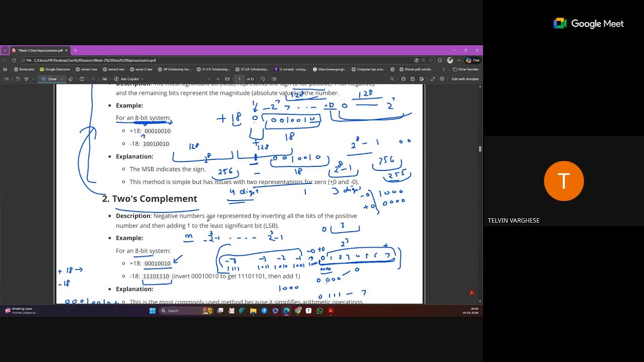The image size is (644, 362).
Task: Open the Breaking news widget
Action: (x=20, y=311)
